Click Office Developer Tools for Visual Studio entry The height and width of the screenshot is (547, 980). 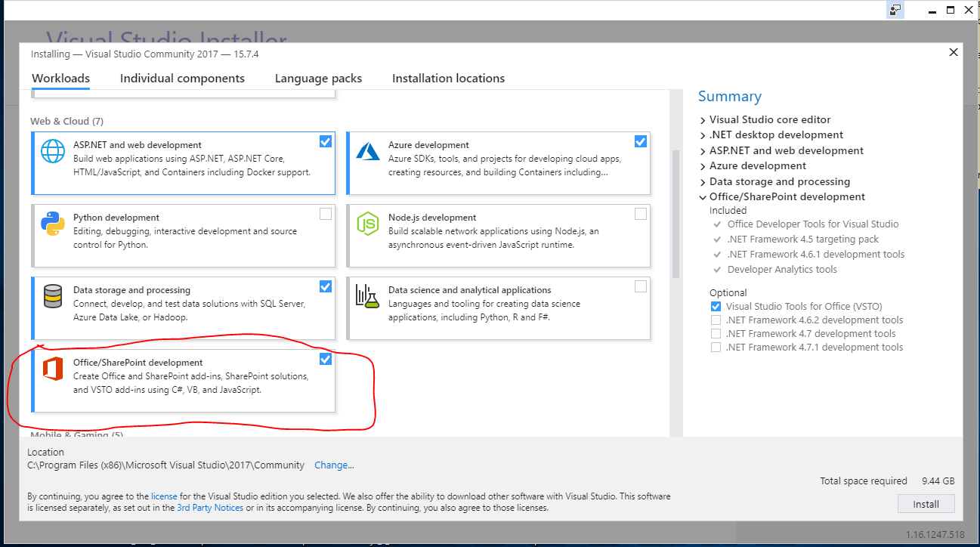coord(813,224)
